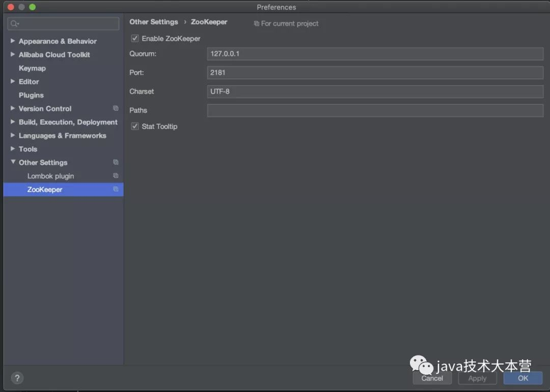Click the help question mark icon
Screen dimensions: 550x392
tap(17, 378)
